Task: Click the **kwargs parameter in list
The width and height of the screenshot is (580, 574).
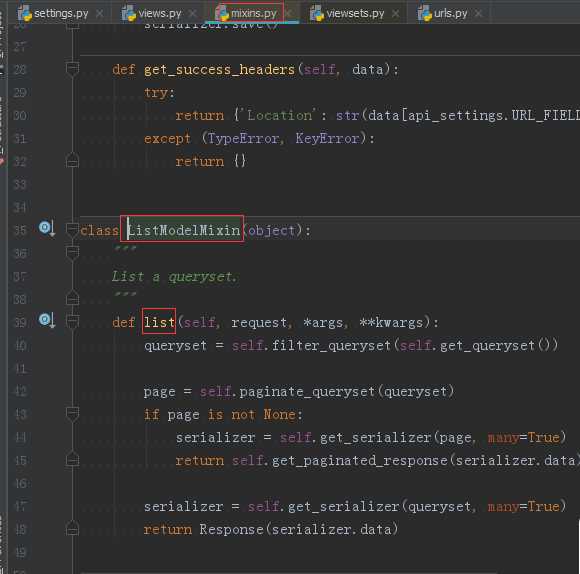Action: point(391,322)
